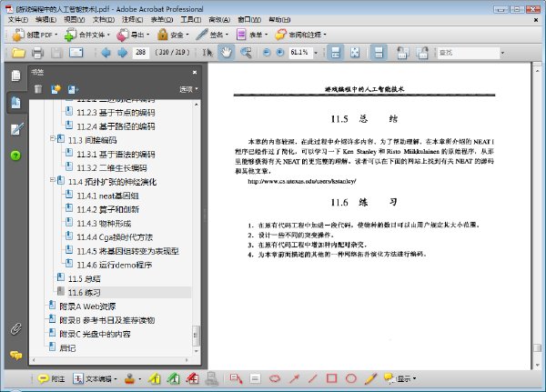This screenshot has height=392, width=546.
Task: Create new bookmark icon in bookmarks panel
Action: click(56, 89)
